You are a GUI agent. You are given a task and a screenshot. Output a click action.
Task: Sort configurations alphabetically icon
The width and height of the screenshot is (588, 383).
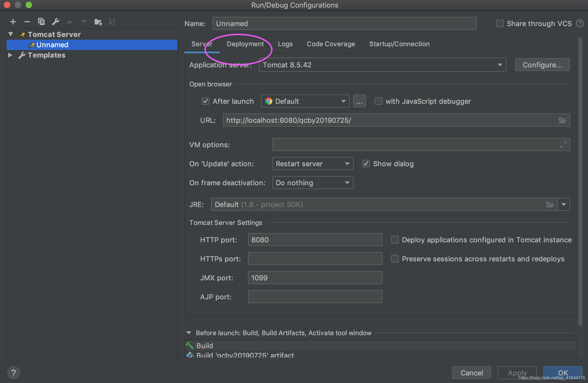tap(112, 22)
